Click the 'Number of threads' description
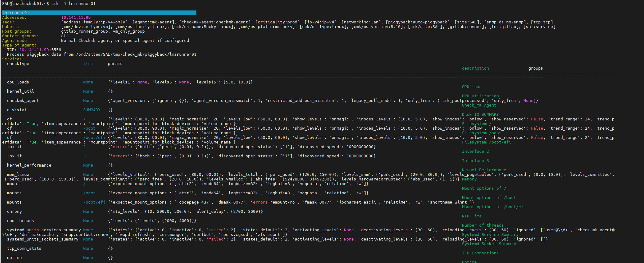 tap(482, 225)
